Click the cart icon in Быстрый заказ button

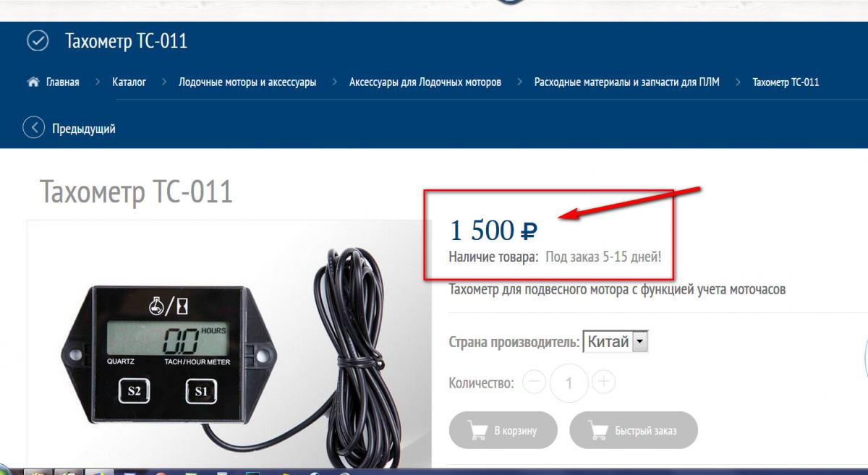(x=598, y=431)
